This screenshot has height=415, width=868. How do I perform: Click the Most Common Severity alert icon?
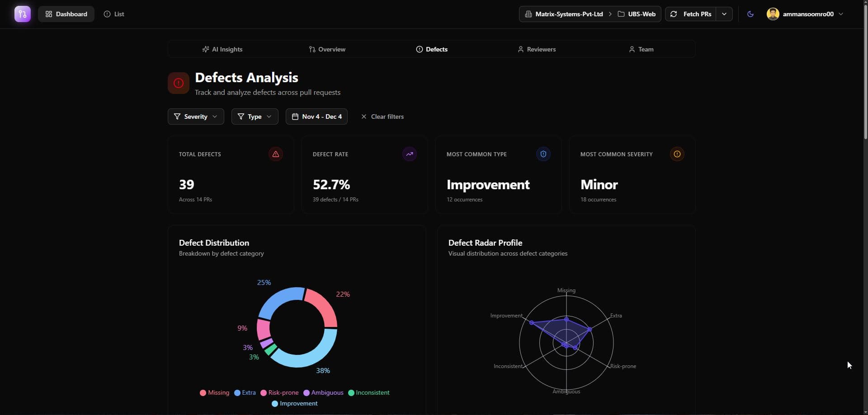677,154
